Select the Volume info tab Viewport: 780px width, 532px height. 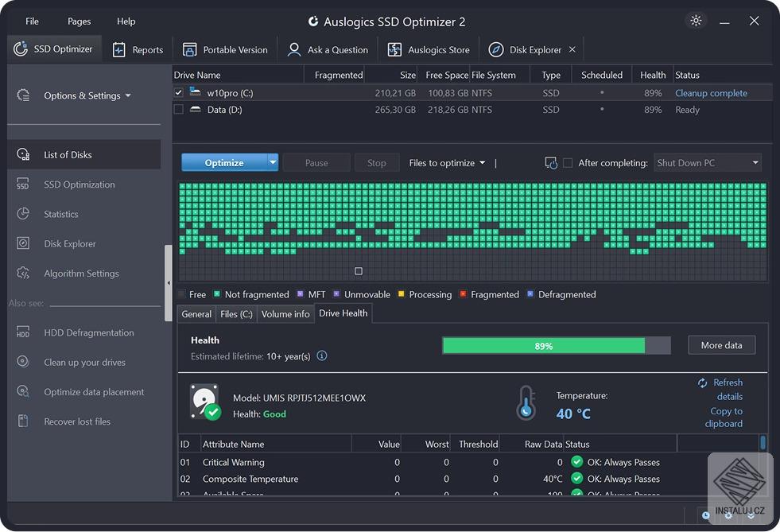click(x=285, y=314)
